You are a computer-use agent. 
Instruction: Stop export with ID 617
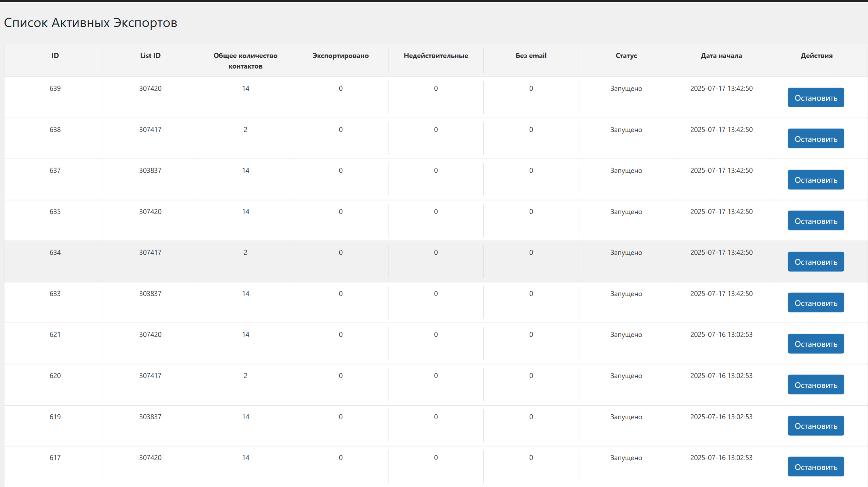pos(815,467)
